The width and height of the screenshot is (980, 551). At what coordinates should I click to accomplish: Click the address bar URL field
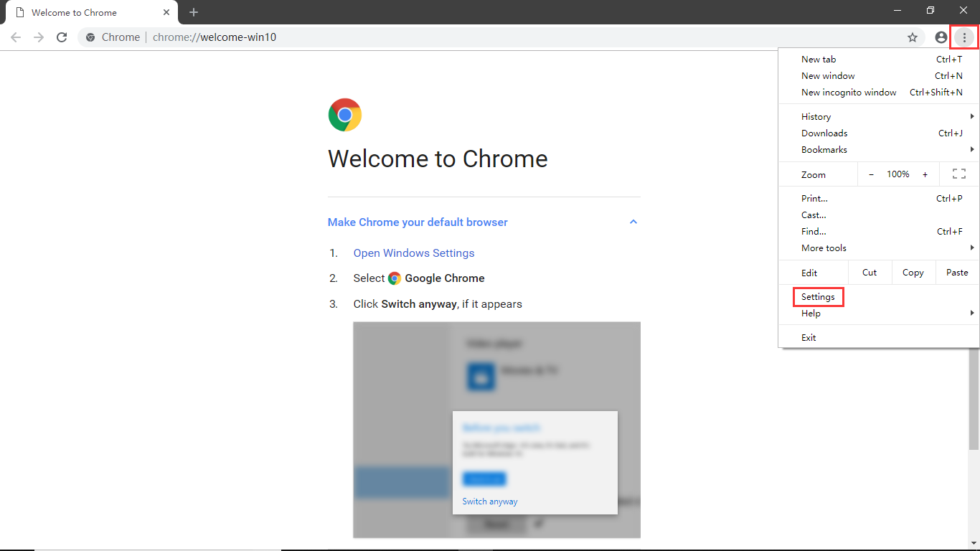502,37
